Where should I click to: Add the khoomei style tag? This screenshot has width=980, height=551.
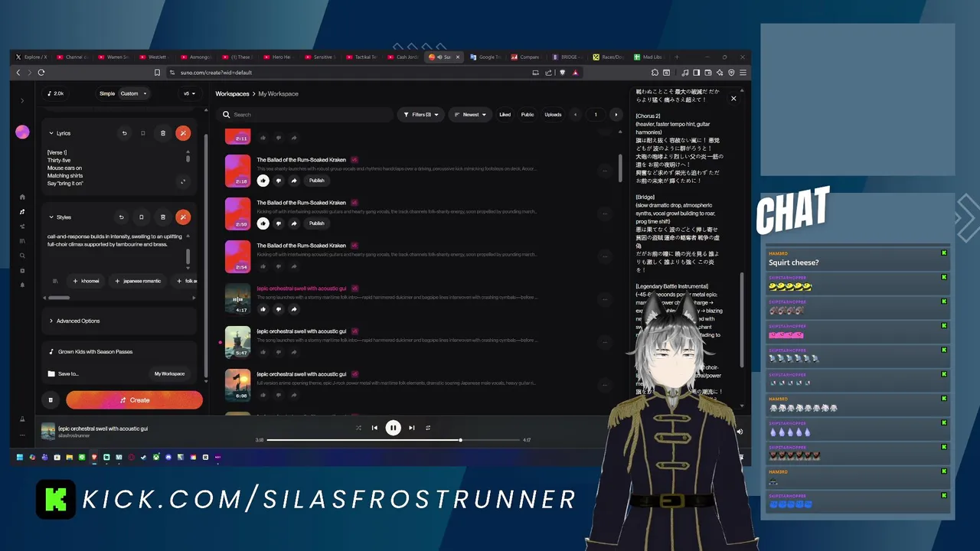86,281
